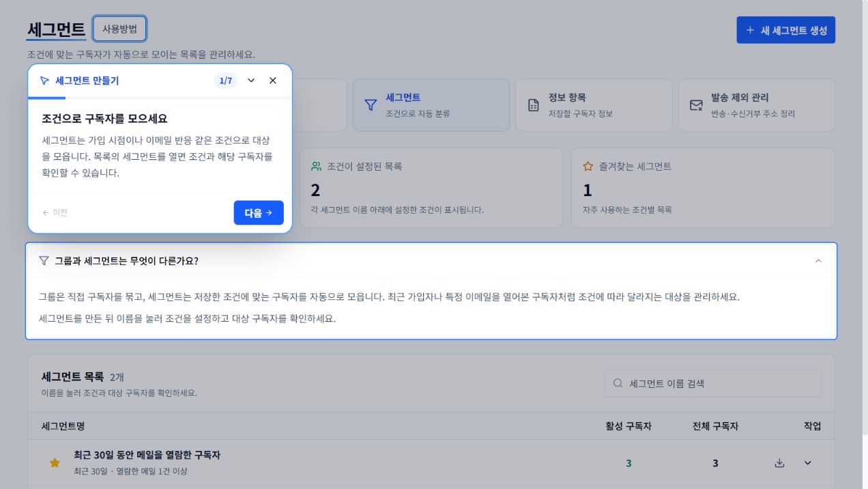868x489 pixels.
Task: Click the 세그먼트 page title
Action: (x=56, y=29)
